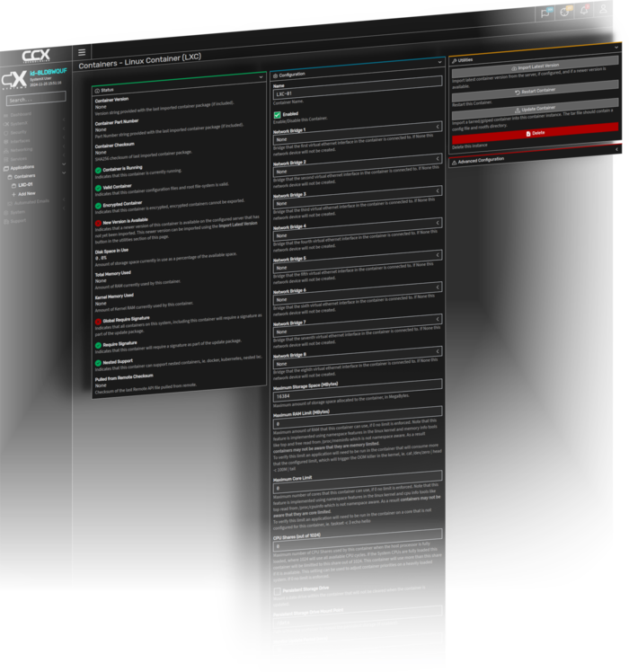Screen dimensions: 629x672
Task: Open the Support sidebar menu
Action: 19,221
